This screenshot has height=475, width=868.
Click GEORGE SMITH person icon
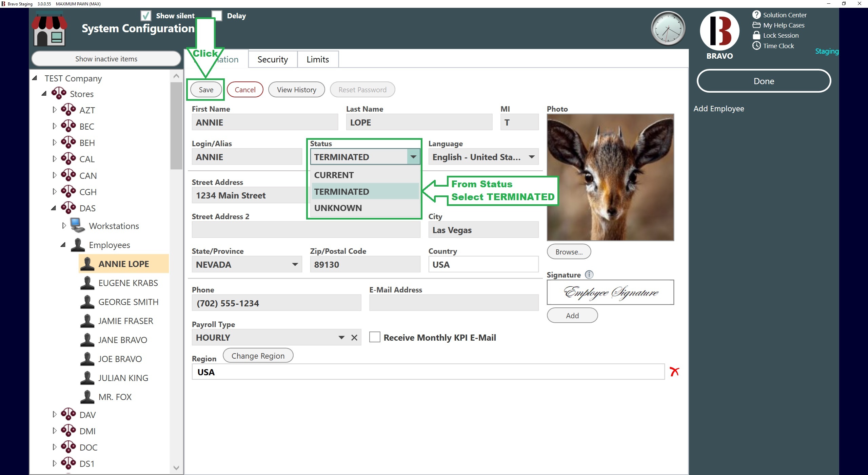[x=87, y=302]
